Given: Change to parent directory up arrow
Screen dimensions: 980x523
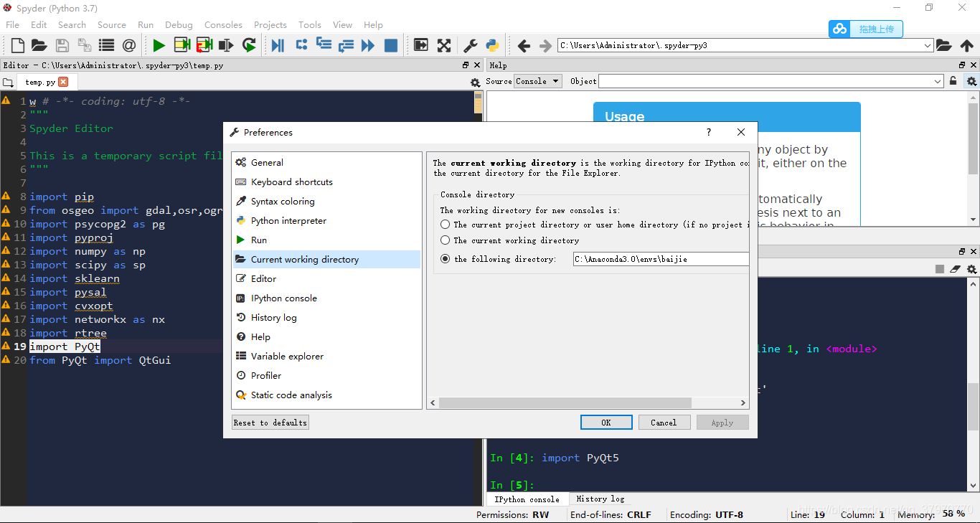Looking at the screenshot, I should coord(967,45).
